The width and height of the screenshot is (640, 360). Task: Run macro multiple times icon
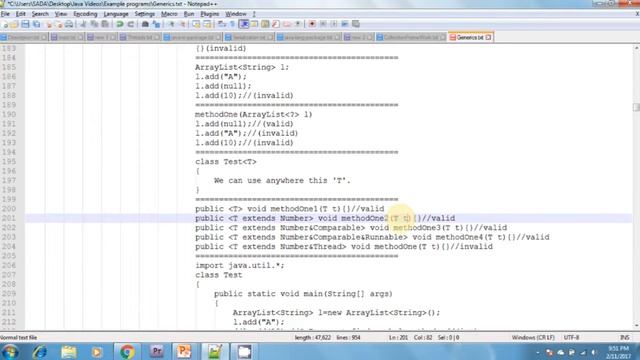(x=345, y=24)
